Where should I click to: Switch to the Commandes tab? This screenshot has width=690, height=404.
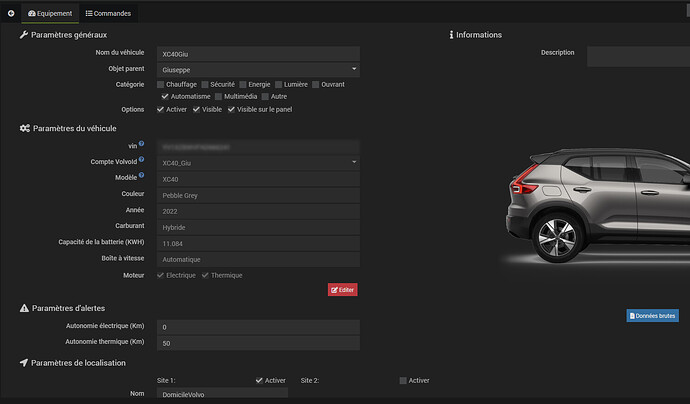point(108,13)
